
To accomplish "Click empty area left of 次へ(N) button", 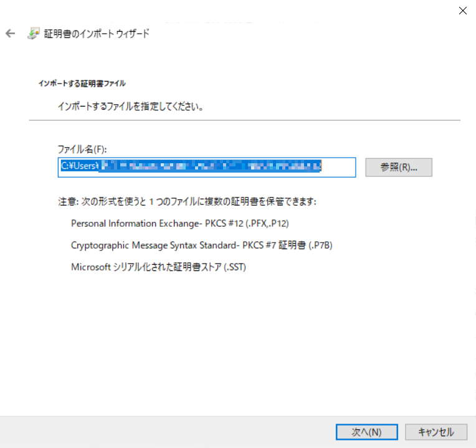I will (x=187, y=431).
